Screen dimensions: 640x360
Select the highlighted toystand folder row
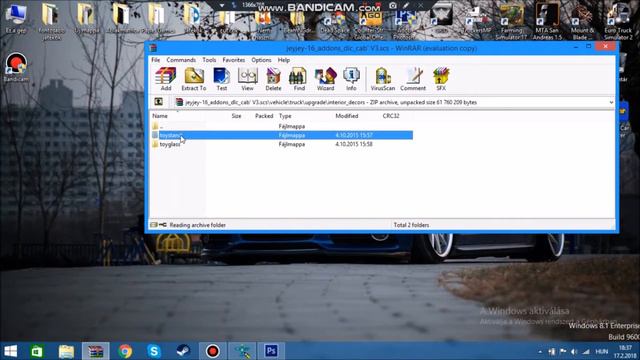282,135
